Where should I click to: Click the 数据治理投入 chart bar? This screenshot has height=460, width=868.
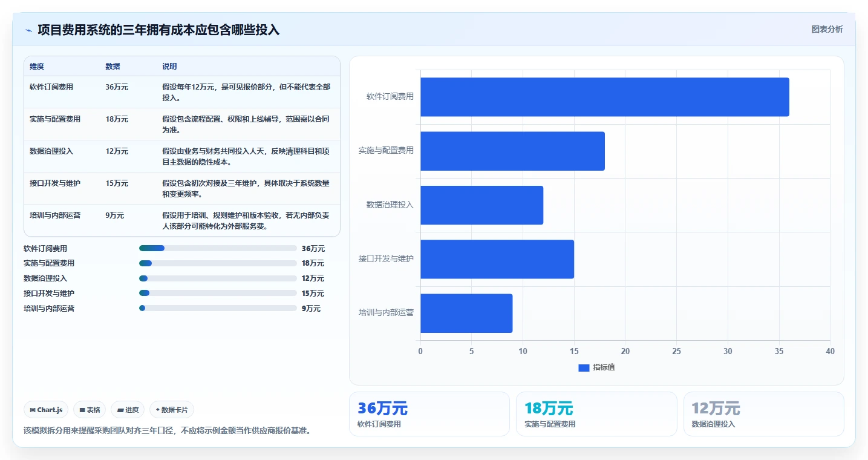tap(482, 205)
